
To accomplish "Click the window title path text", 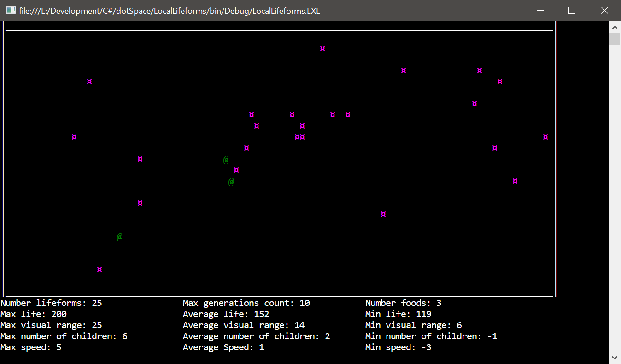I will click(170, 11).
